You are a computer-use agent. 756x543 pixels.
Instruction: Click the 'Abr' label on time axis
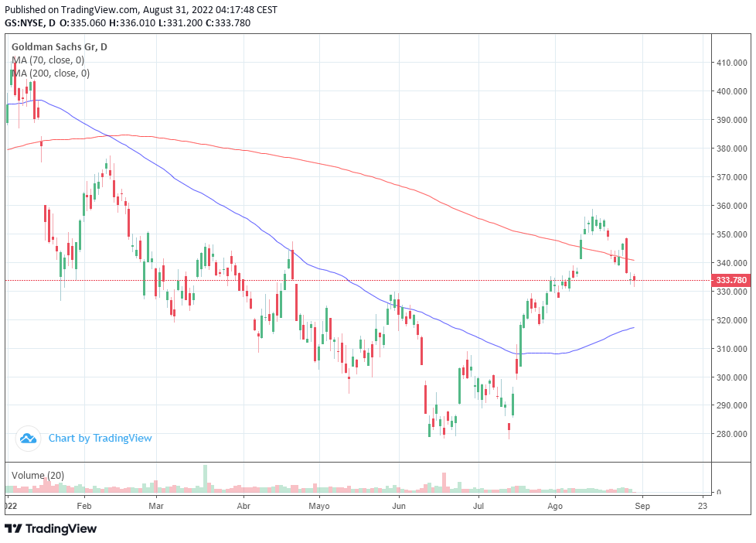[243, 506]
